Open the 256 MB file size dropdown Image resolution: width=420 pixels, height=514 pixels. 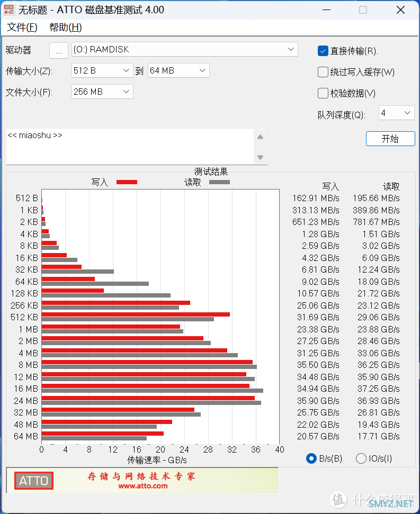tap(102, 92)
